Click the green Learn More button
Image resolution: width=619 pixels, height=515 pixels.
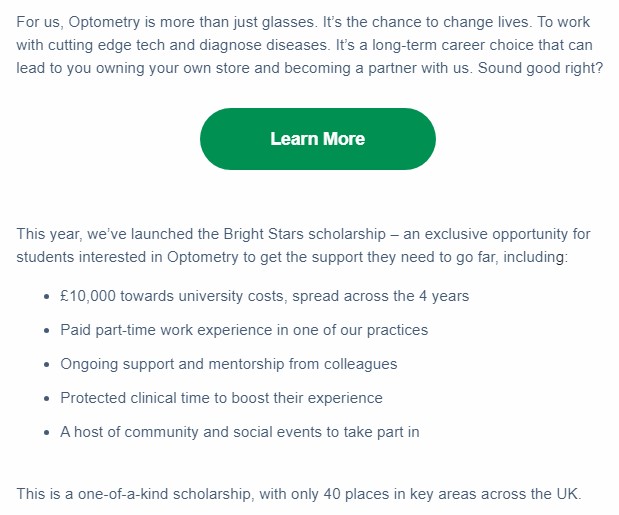click(318, 139)
